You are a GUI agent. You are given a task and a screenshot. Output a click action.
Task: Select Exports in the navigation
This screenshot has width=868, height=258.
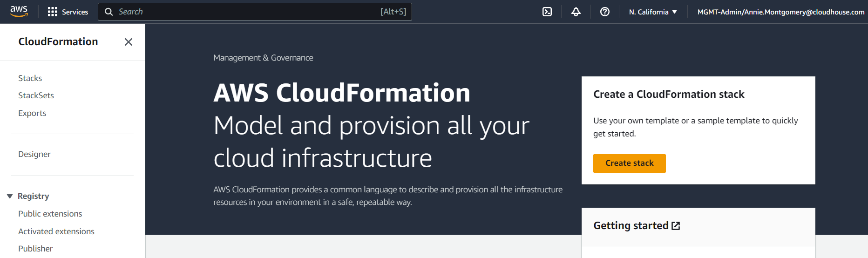(32, 113)
